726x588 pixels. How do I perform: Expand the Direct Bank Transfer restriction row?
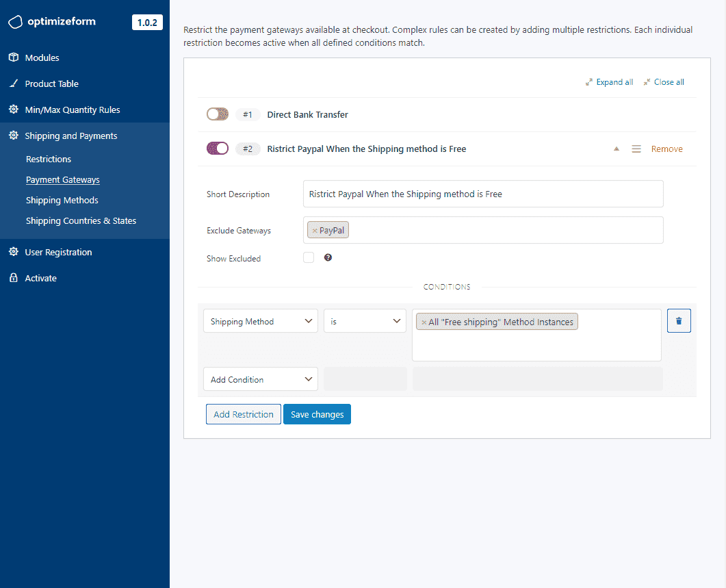[x=447, y=114]
